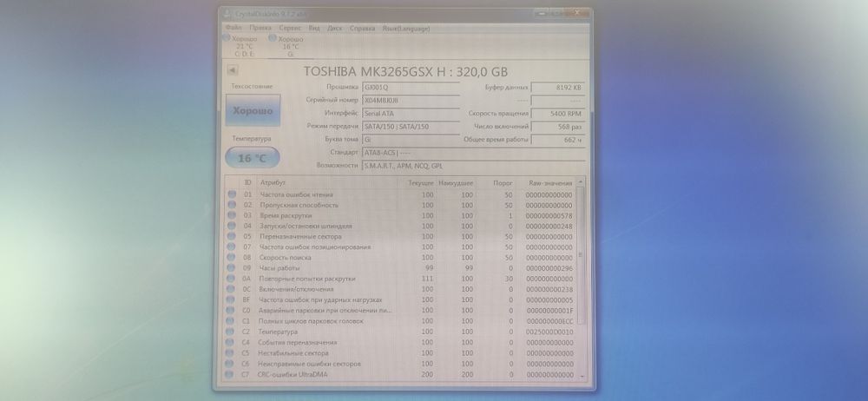Select the G: disk status icon

click(273, 38)
